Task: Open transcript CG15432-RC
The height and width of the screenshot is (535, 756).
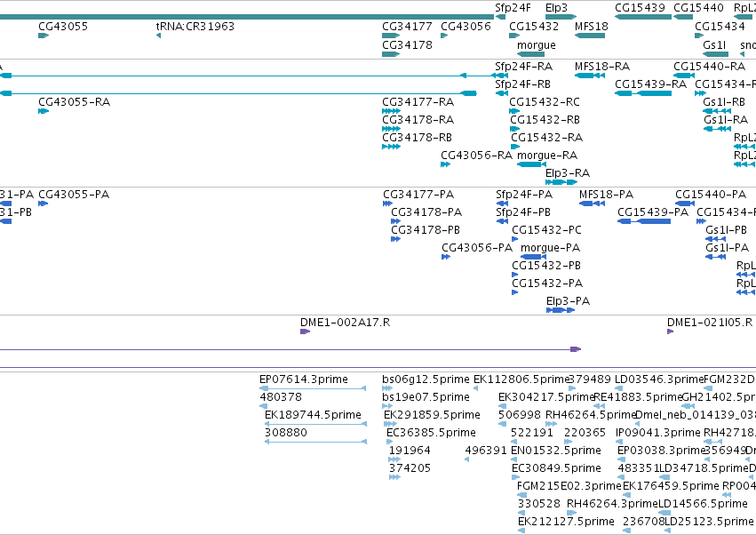Action: (x=545, y=102)
